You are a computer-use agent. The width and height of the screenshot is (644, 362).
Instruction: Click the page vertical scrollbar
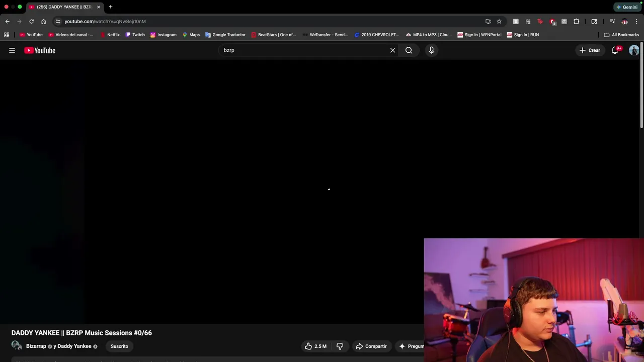tap(641, 85)
